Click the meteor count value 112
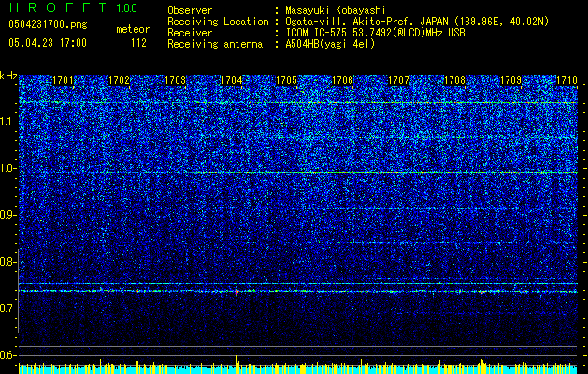588x374 pixels. tap(138, 43)
